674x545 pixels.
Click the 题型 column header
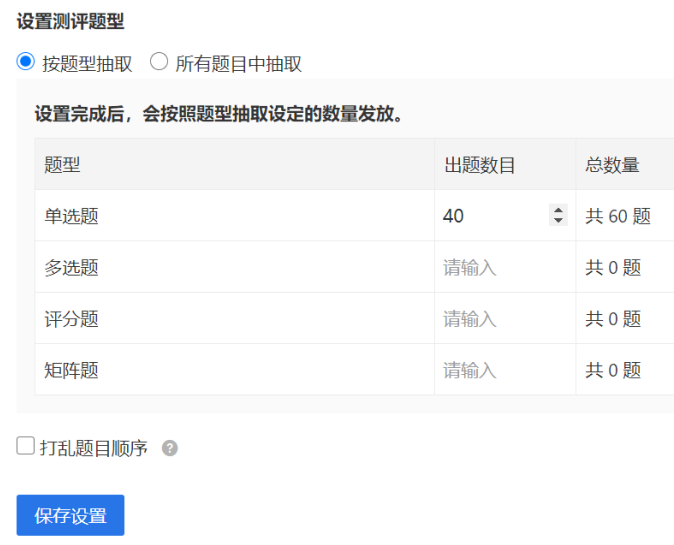tap(62, 165)
